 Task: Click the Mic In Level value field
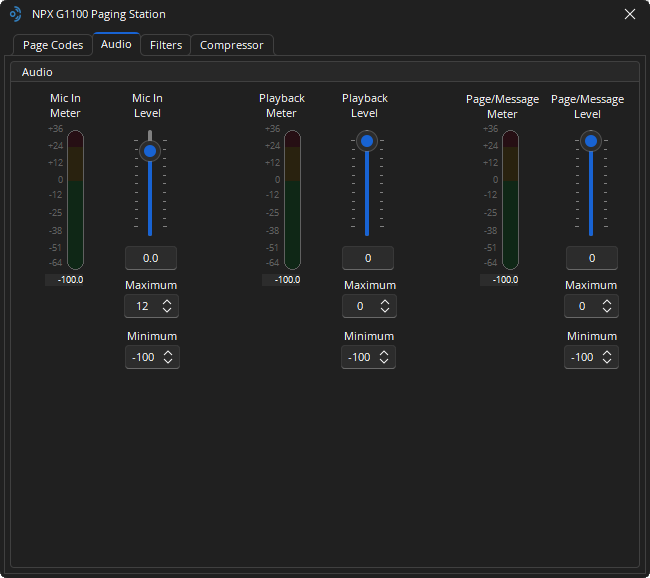click(x=150, y=258)
